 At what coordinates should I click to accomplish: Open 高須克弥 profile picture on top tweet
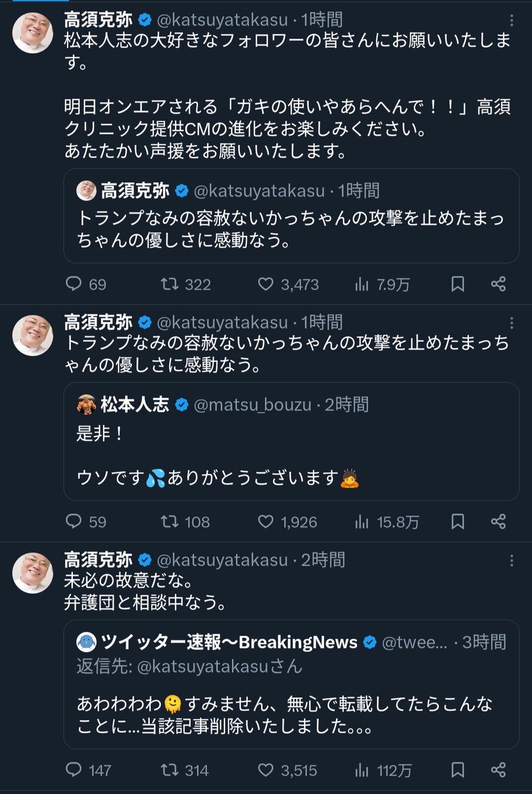[33, 33]
